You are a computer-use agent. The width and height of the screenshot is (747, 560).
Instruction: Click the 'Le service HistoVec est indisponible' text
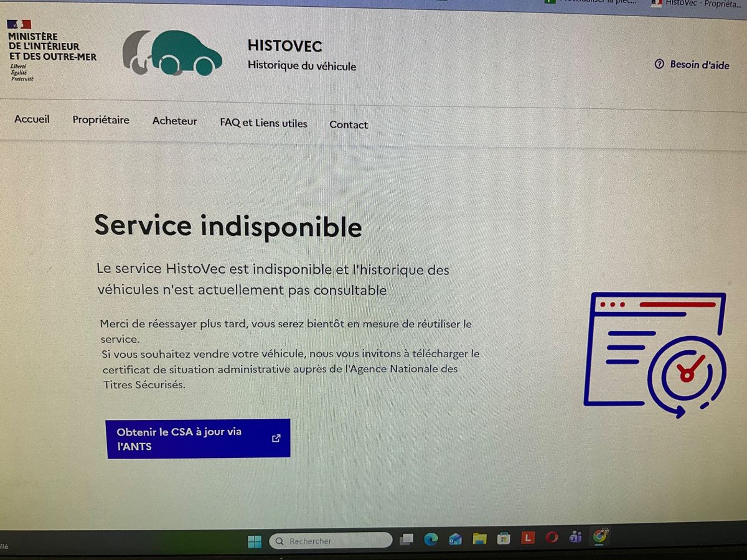pos(273,280)
